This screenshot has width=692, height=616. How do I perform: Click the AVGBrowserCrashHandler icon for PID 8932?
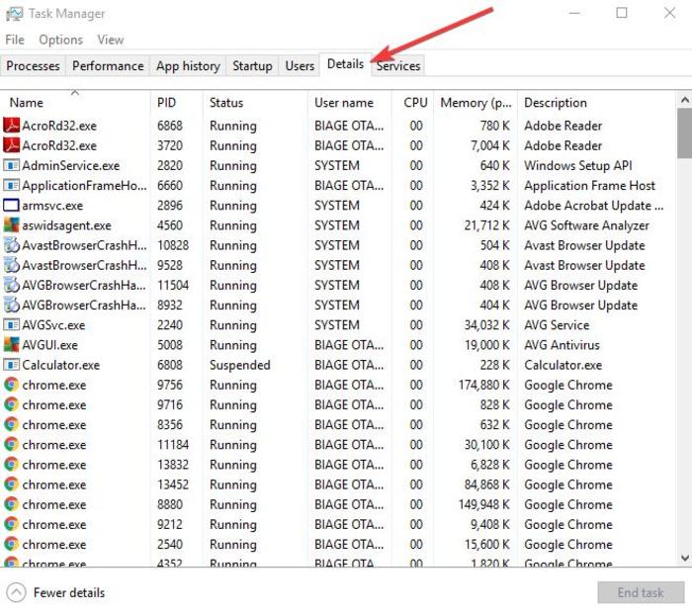(12, 305)
